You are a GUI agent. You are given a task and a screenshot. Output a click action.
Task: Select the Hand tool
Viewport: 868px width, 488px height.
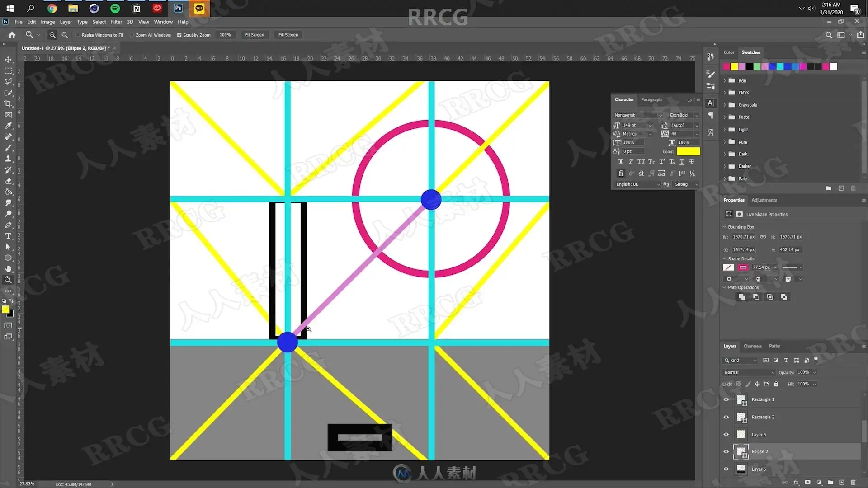(x=8, y=269)
